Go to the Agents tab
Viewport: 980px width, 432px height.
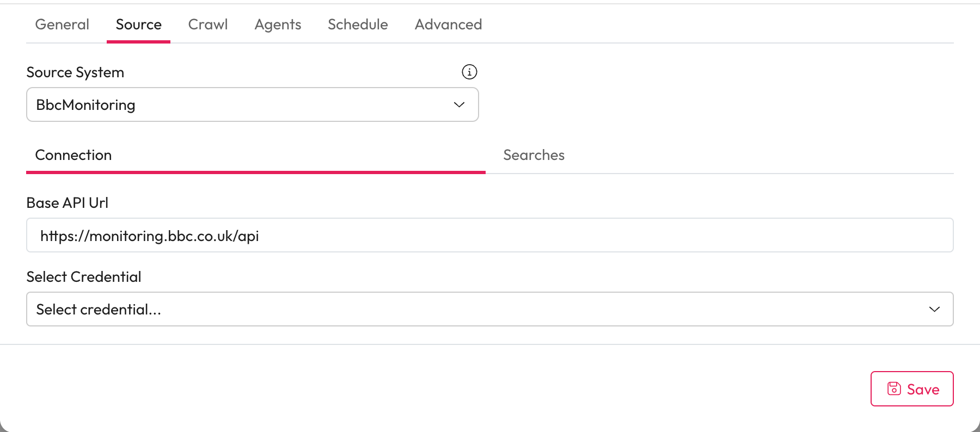[278, 24]
